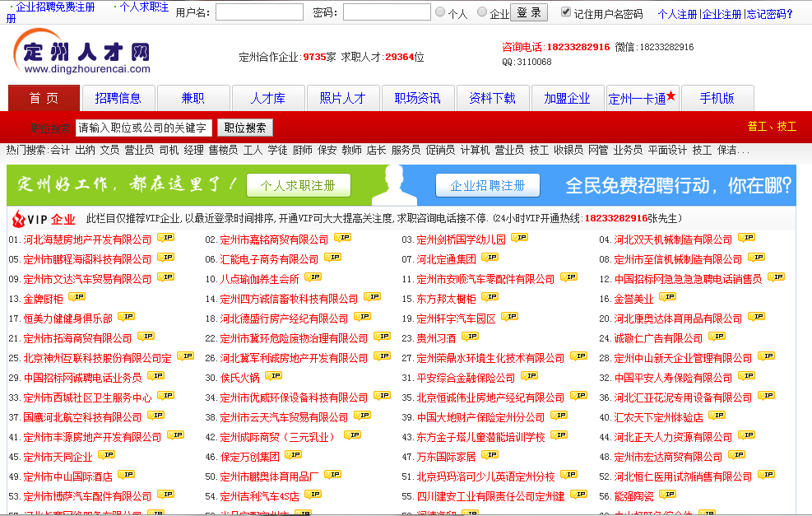
Task: Open the 职场资讯 tab
Action: click(417, 98)
